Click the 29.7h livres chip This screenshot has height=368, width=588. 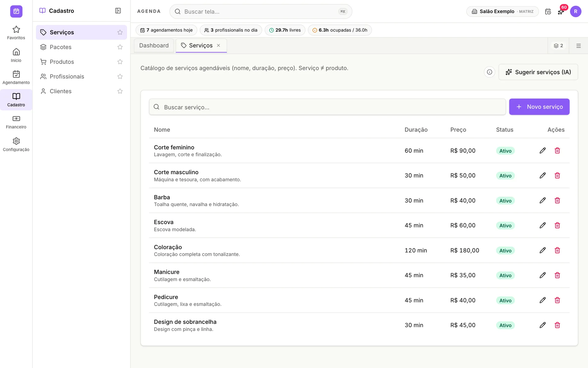[x=285, y=30]
